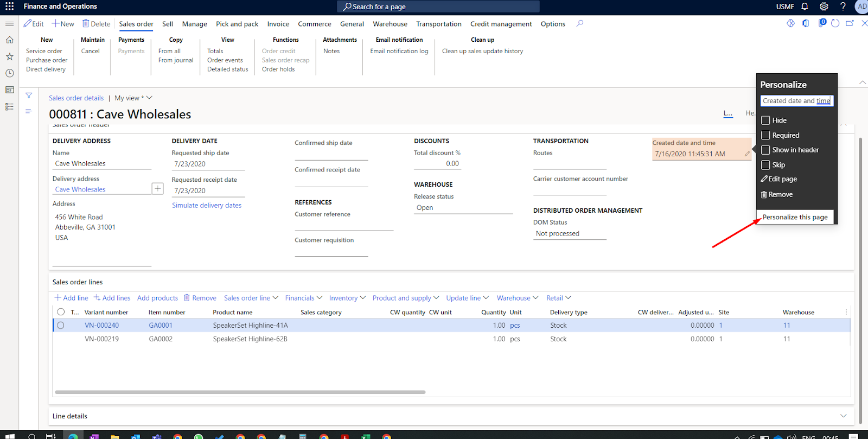Open the Financials dropdown
Image resolution: width=868 pixels, height=439 pixels.
point(304,298)
